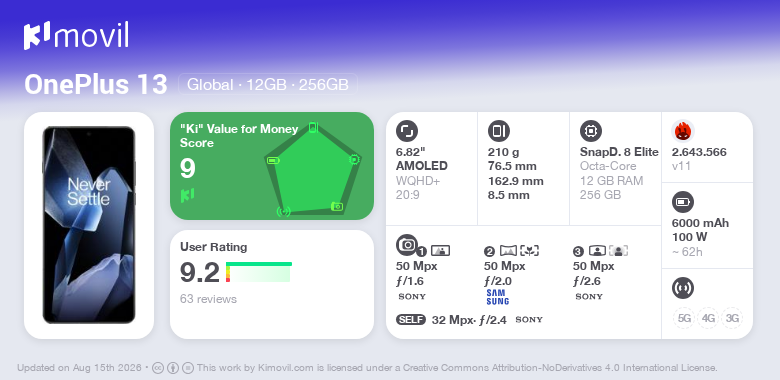
Task: Click the battery icon above 6000 mAh
Action: coord(683,202)
